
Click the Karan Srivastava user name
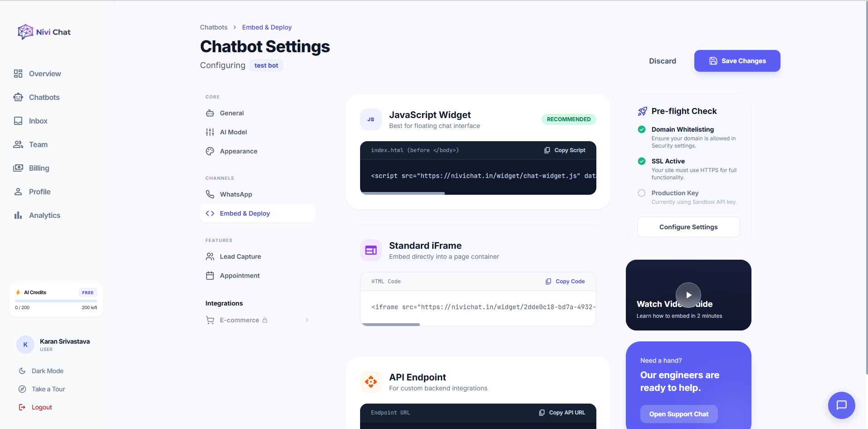point(65,341)
